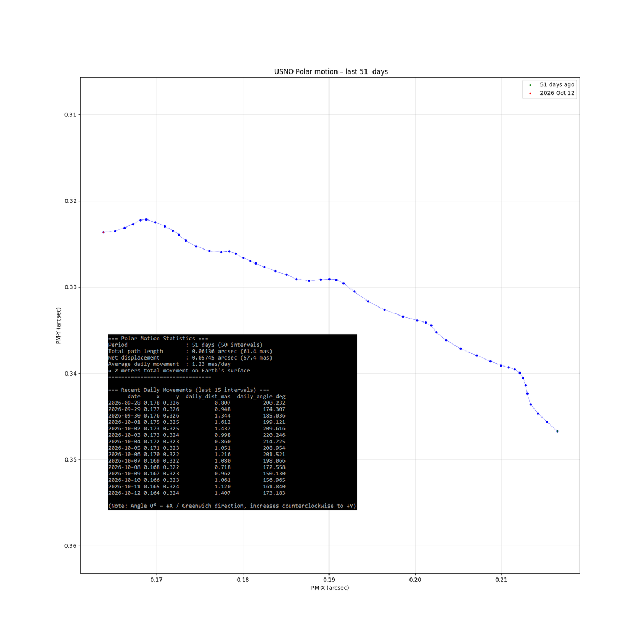Click the 2026-09-29 table row date

(x=125, y=409)
